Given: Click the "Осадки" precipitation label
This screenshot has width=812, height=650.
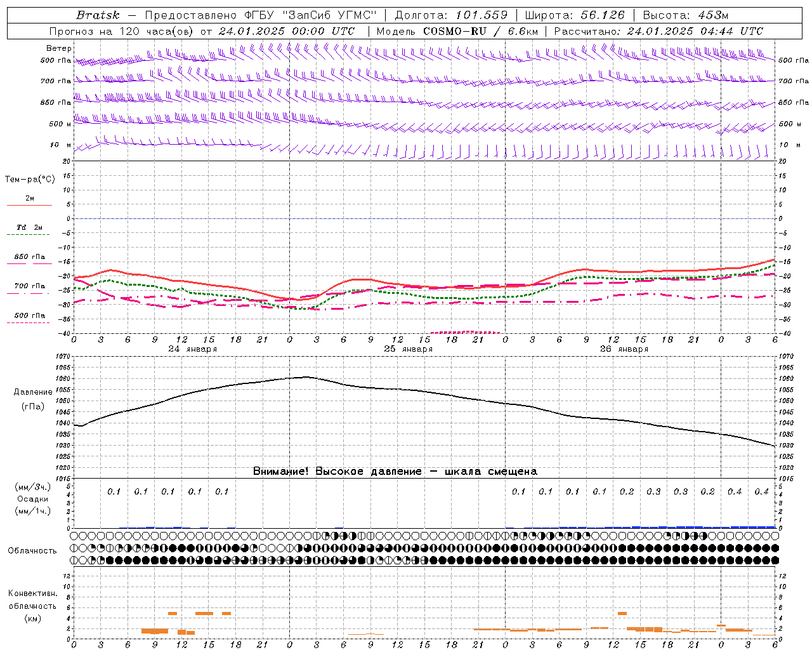Looking at the screenshot, I should [x=32, y=499].
